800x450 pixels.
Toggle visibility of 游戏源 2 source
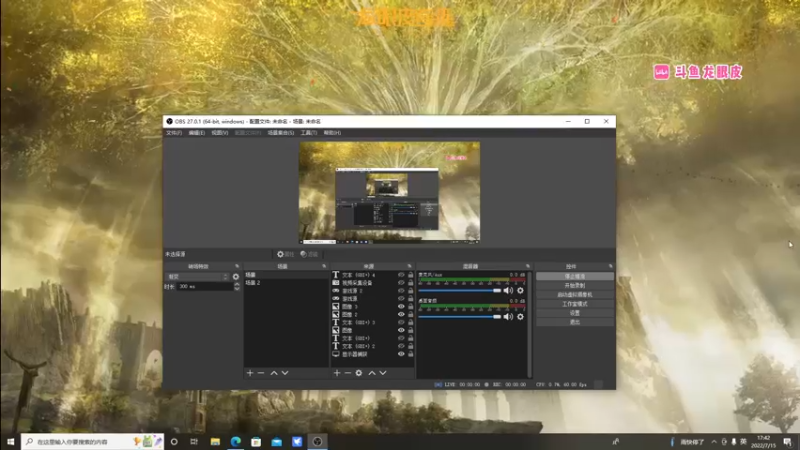[401, 291]
